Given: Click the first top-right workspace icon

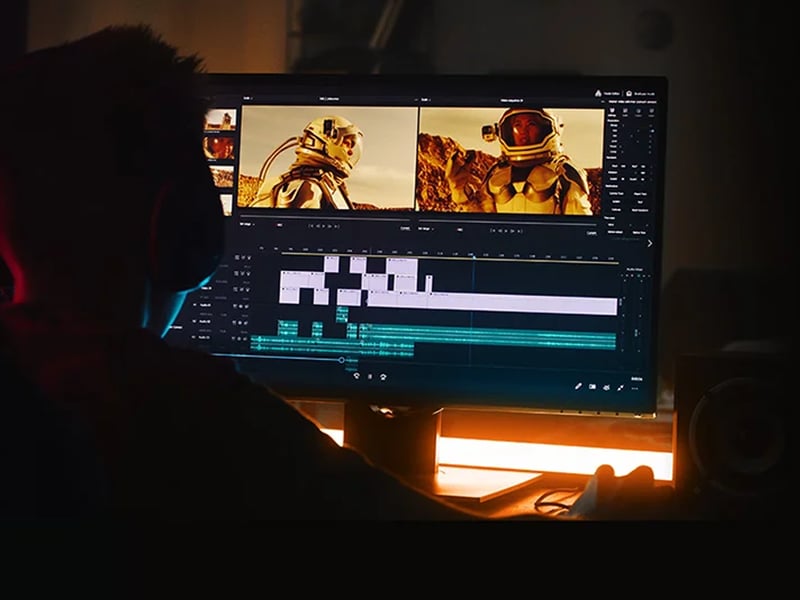Looking at the screenshot, I should pos(598,93).
